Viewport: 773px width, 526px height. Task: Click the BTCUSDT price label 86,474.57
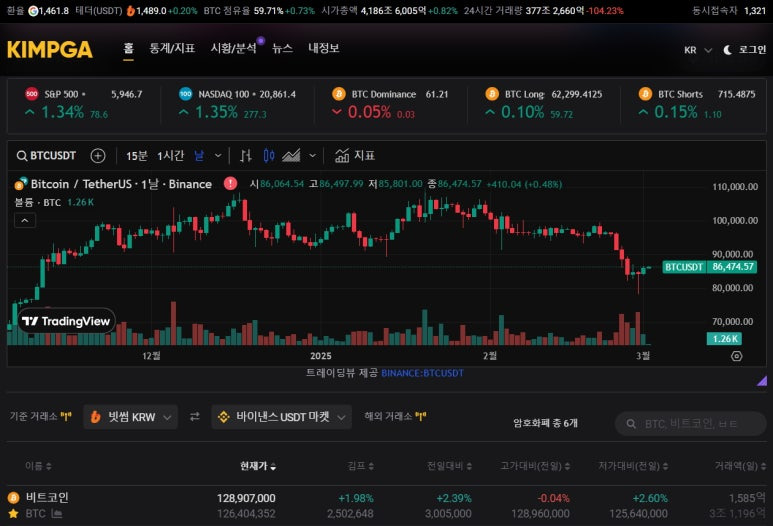pos(709,267)
